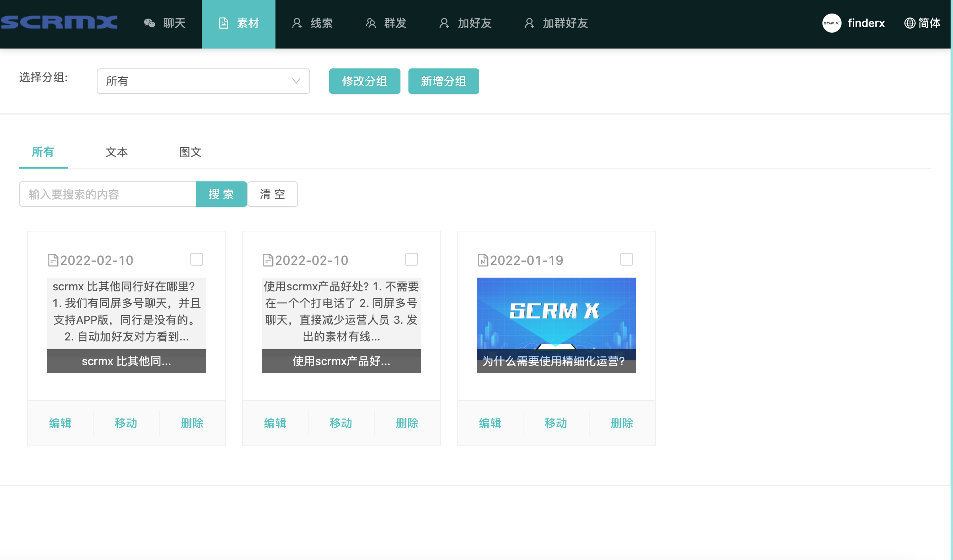Open the finderx user menu

[853, 23]
